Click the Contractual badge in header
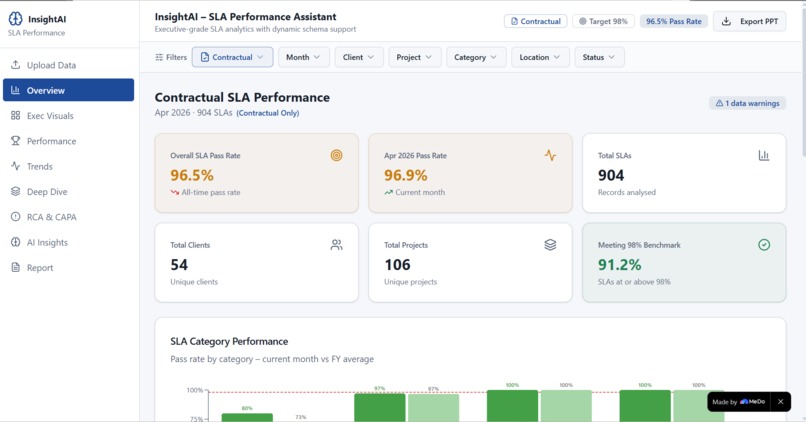 click(x=535, y=21)
